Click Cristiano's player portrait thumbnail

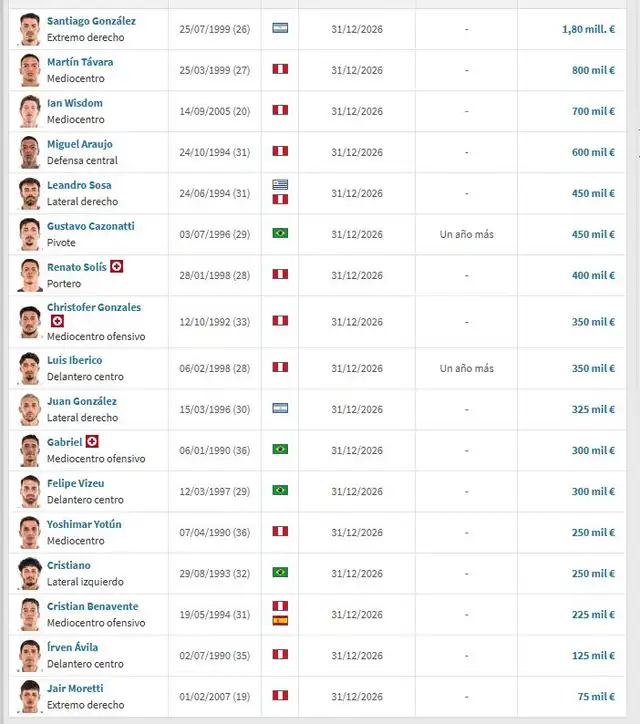click(29, 573)
